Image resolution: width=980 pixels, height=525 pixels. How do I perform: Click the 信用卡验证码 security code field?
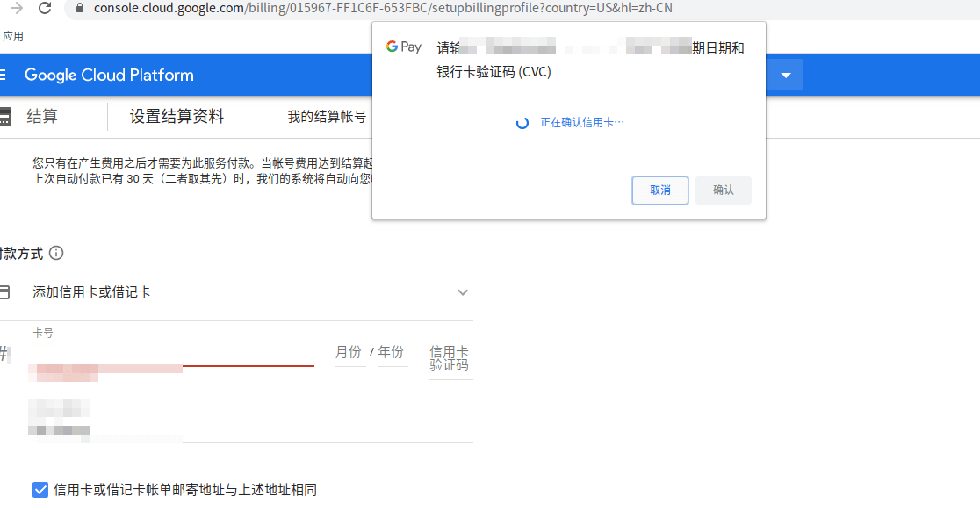click(449, 358)
